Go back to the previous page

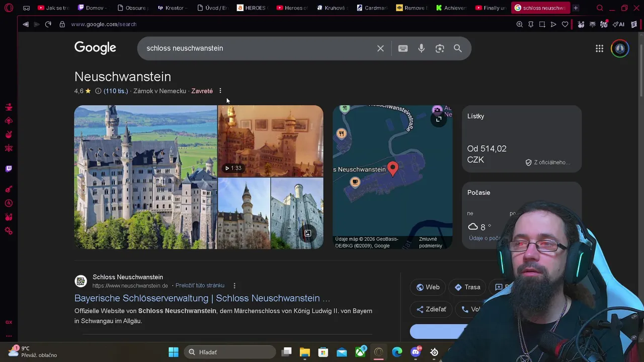[26, 24]
